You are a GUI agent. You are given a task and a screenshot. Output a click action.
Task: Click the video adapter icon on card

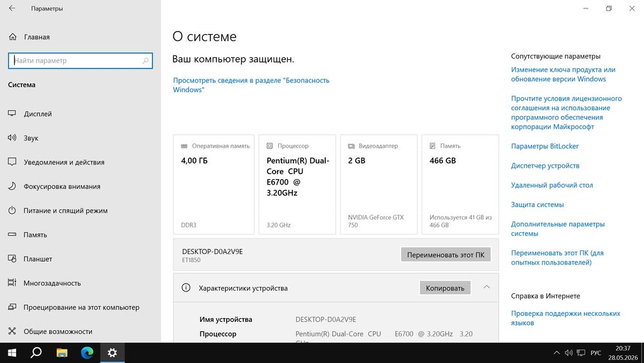coord(351,146)
